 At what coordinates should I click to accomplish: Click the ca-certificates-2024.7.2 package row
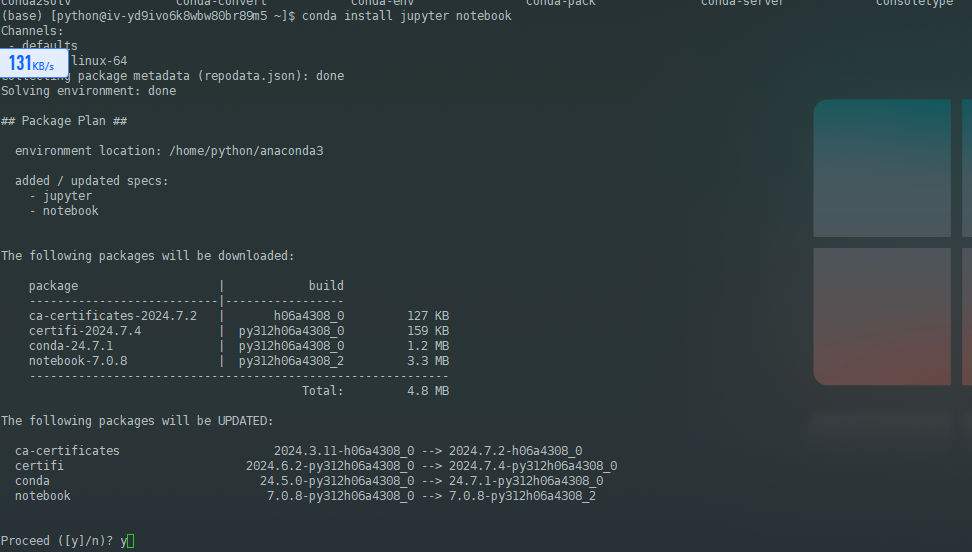pyautogui.click(x=239, y=316)
